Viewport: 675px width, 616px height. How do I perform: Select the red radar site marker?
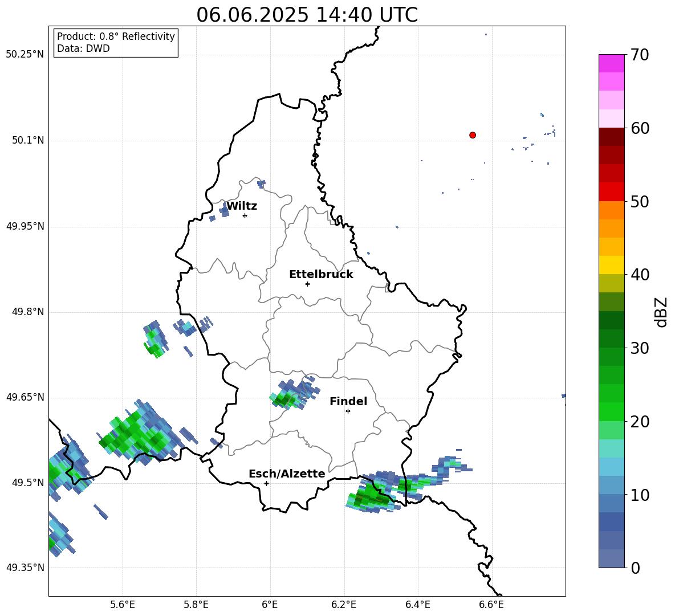point(473,135)
